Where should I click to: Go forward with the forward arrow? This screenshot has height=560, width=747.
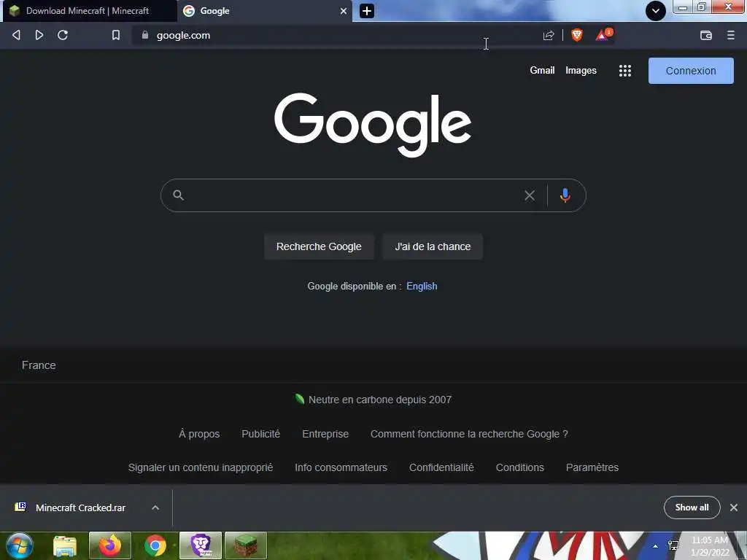(x=39, y=35)
